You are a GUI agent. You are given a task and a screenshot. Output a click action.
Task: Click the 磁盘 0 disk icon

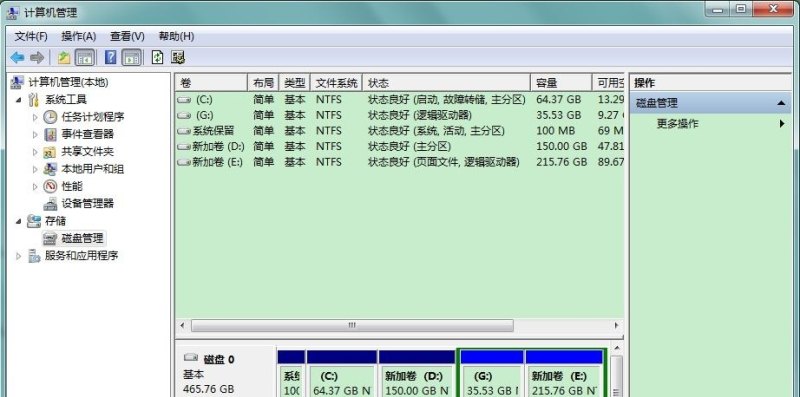(191, 357)
